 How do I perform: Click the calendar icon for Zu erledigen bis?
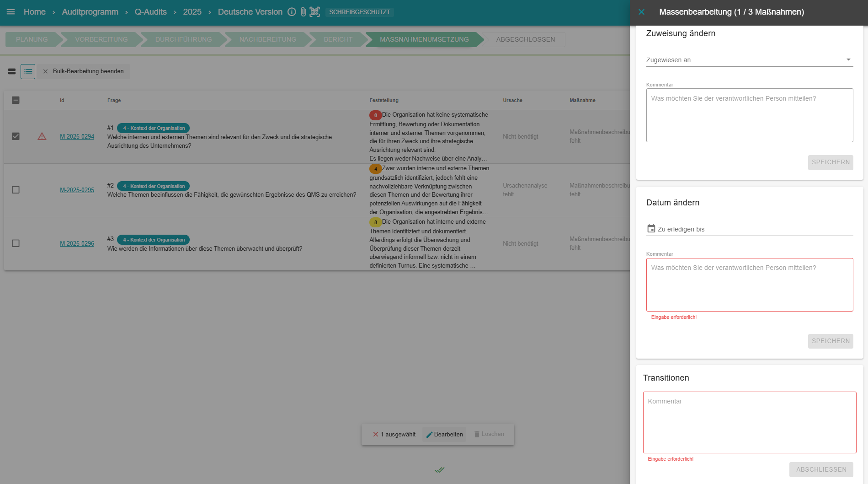(651, 229)
